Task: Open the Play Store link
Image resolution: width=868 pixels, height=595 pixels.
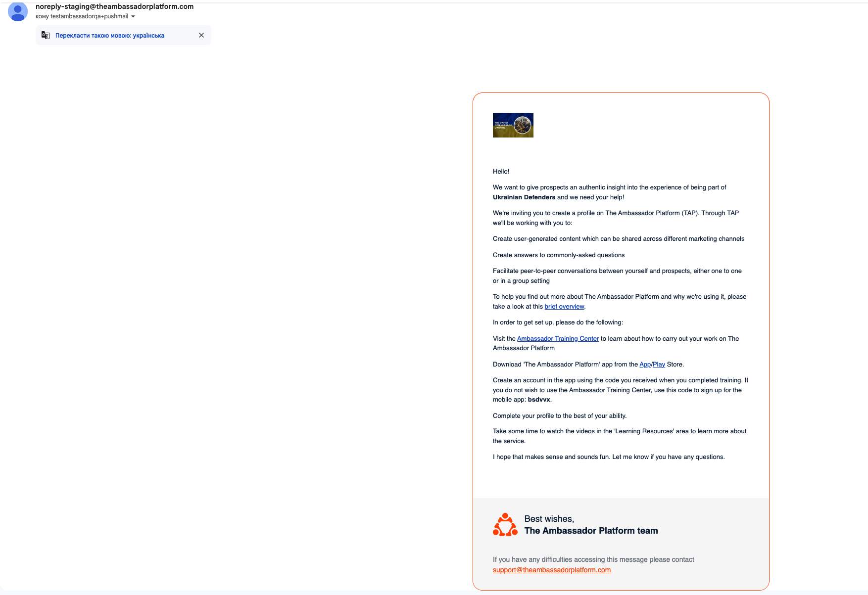Action: 659,365
